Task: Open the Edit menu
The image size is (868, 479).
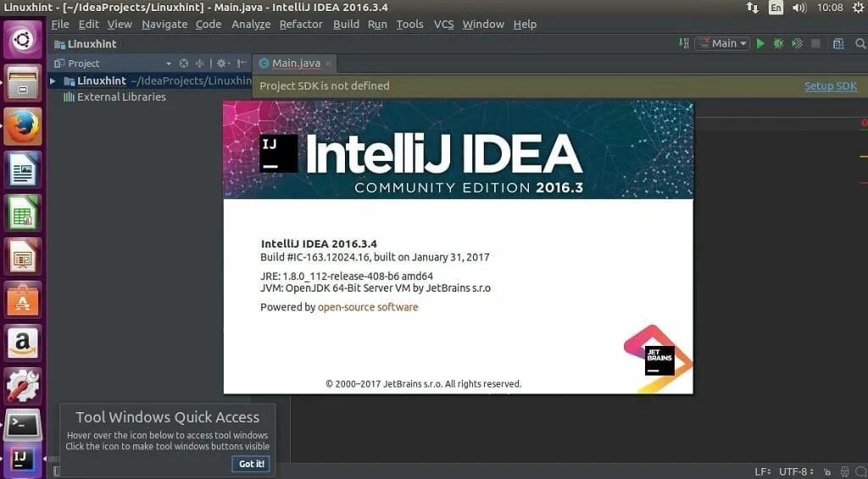Action: (x=88, y=25)
